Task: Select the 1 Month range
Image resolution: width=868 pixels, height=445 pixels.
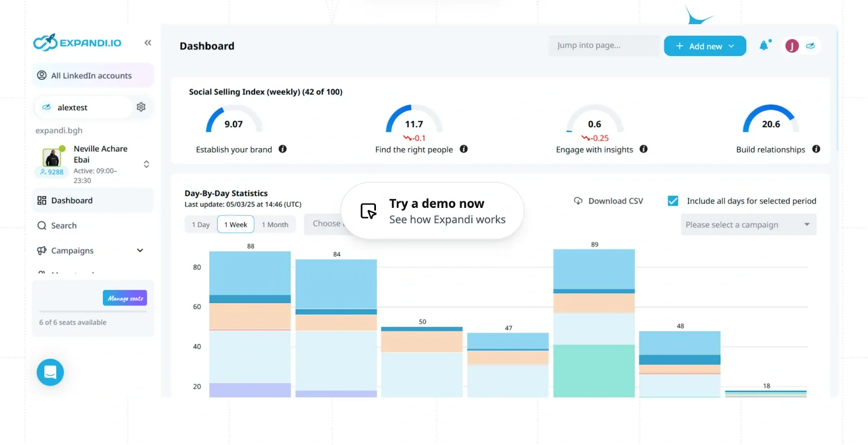Action: point(275,225)
